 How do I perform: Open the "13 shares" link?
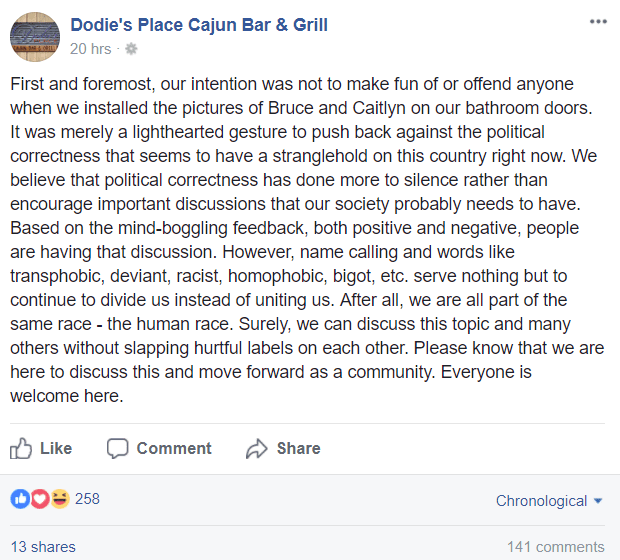coord(42,547)
